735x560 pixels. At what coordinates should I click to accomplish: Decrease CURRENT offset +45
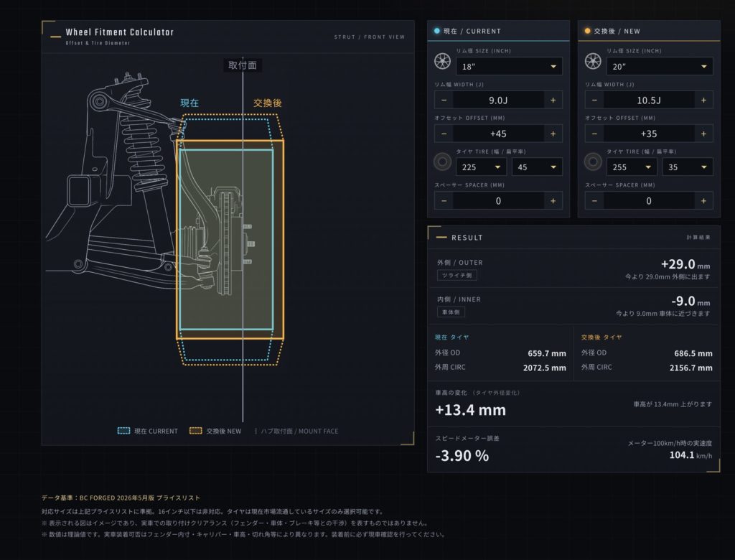pyautogui.click(x=444, y=134)
